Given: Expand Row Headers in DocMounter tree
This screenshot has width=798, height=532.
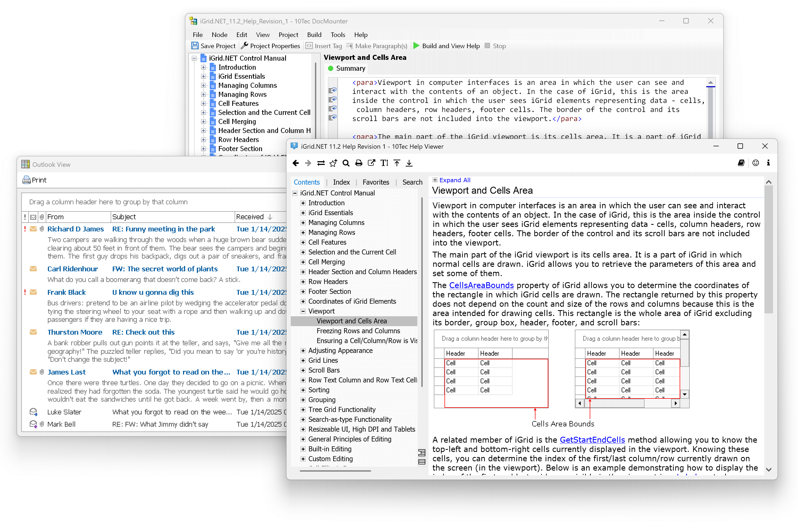Looking at the screenshot, I should coord(203,139).
